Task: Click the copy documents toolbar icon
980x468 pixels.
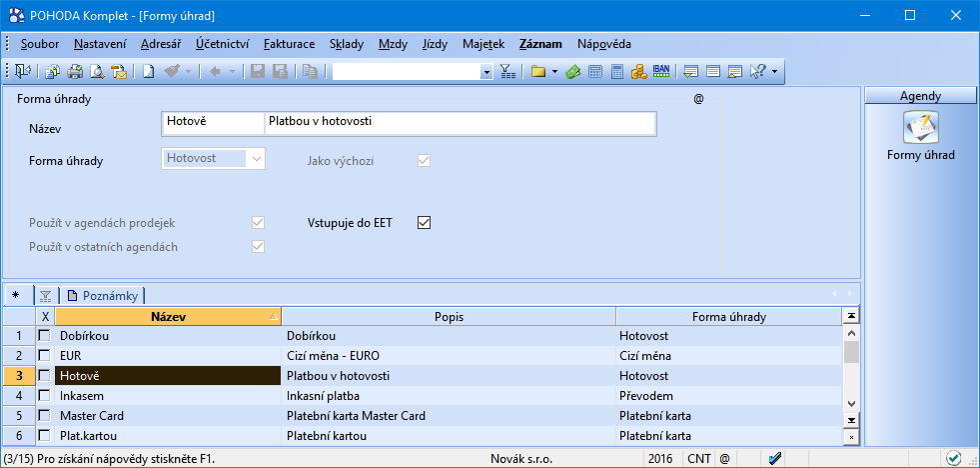Action: 53,72
